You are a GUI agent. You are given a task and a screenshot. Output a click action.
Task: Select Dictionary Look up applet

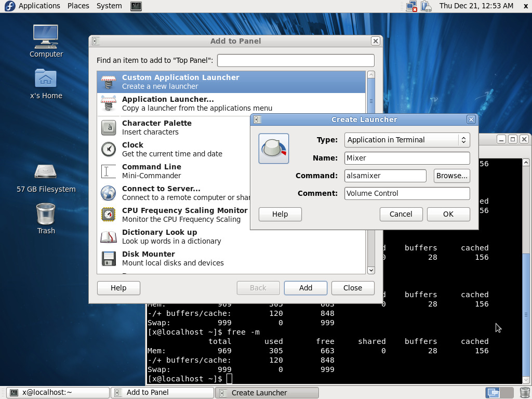point(171,236)
